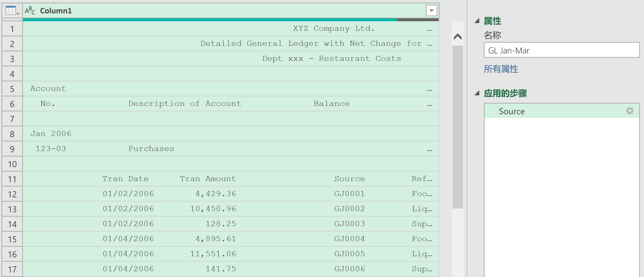Click the XYZ Company Ltd. cell

tap(334, 28)
